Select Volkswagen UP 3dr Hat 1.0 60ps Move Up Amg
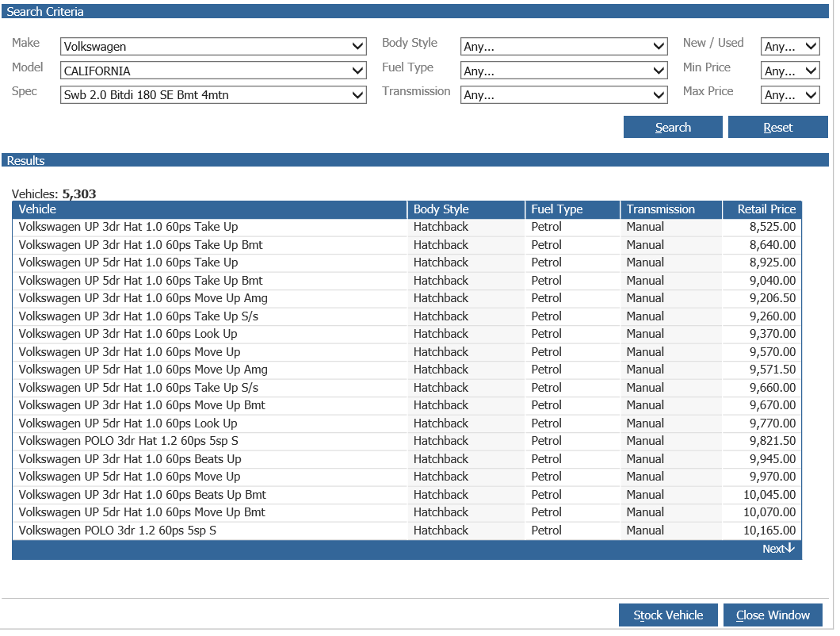The width and height of the screenshot is (840, 636). [407, 298]
